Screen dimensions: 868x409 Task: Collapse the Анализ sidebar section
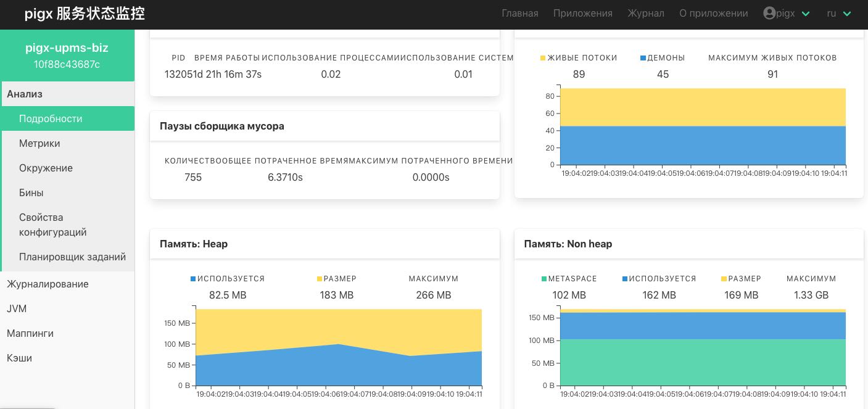[x=67, y=94]
